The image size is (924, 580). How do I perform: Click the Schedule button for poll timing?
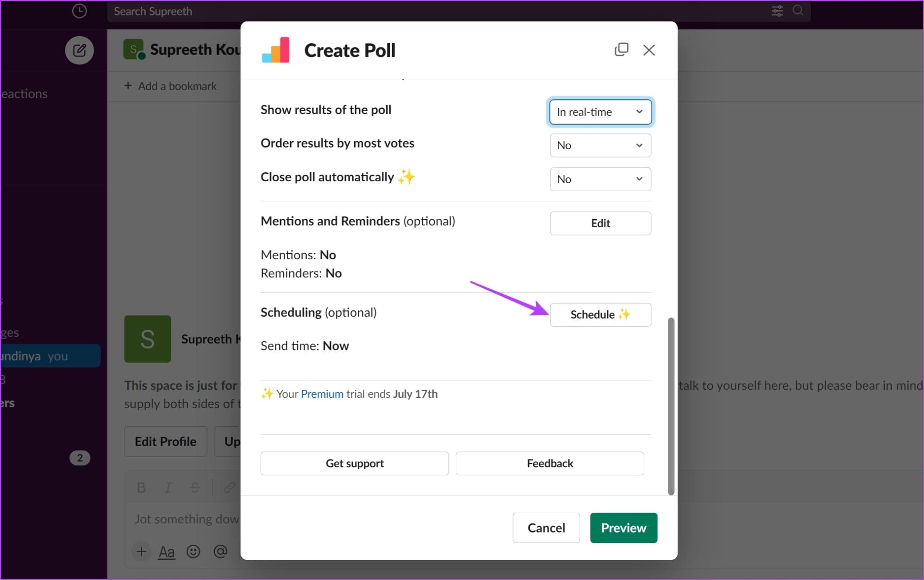[x=599, y=314]
